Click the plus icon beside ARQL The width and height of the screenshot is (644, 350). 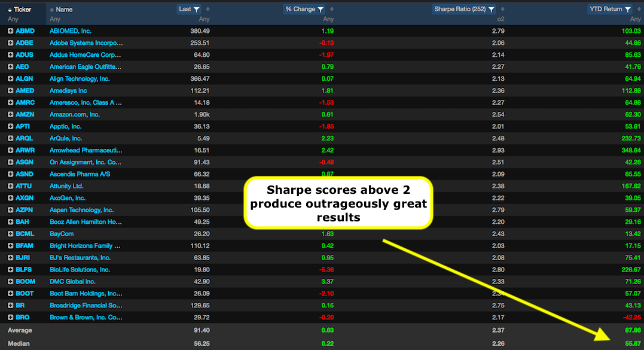[10, 138]
